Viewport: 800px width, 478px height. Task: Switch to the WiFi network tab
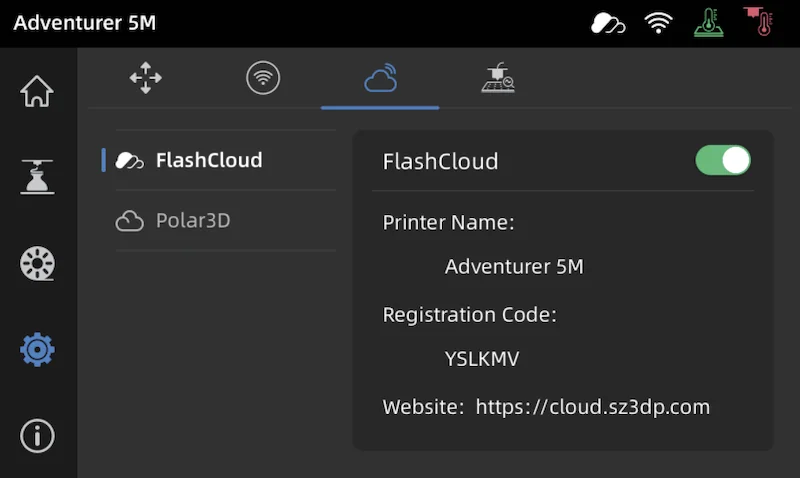point(263,78)
